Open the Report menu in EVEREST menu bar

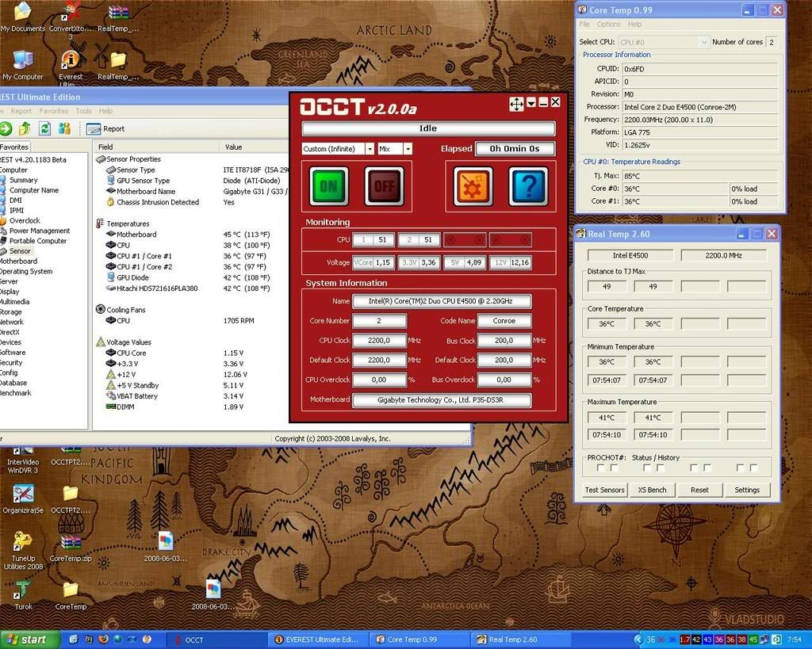point(21,111)
